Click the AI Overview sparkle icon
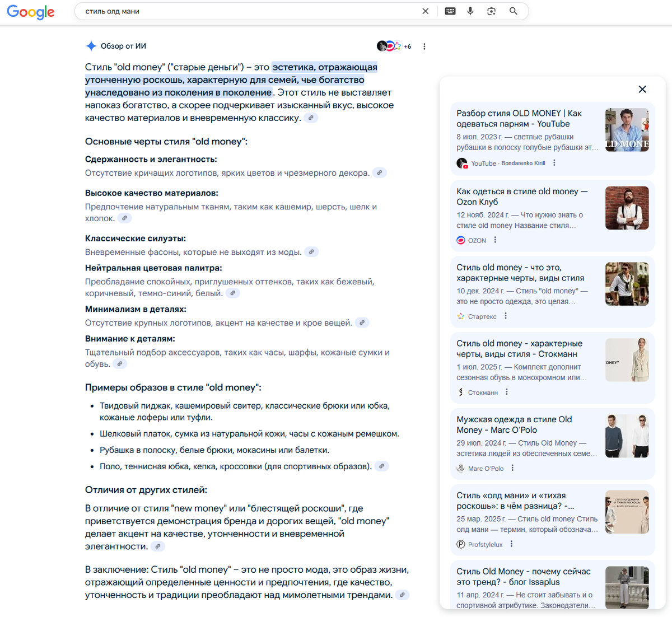 [91, 45]
